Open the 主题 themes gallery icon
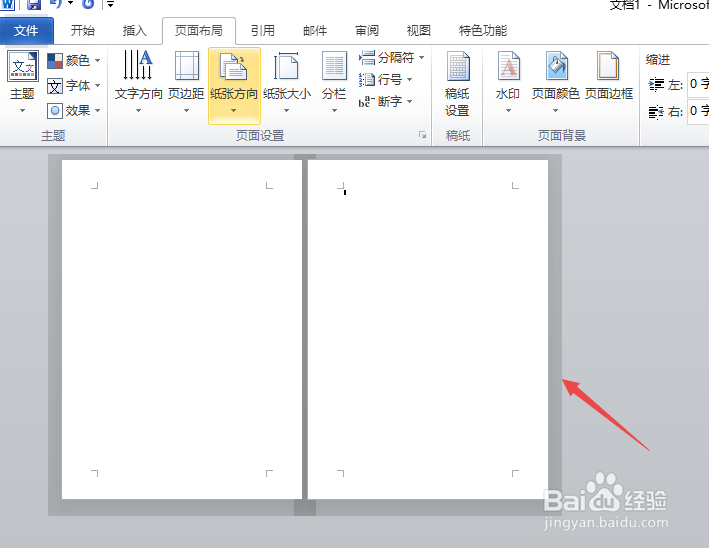 (x=22, y=67)
